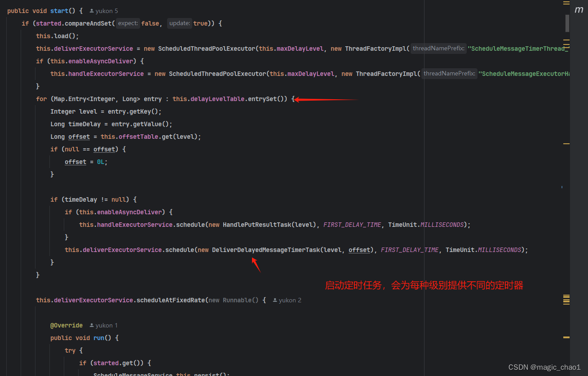Click "deliverExecutorService" in its assignment line
Image resolution: width=588 pixels, height=376 pixels.
(93, 49)
